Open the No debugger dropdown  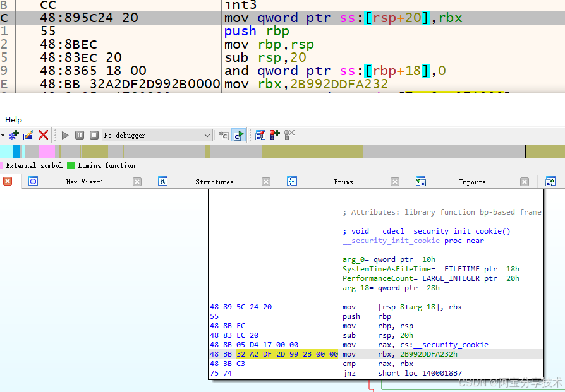point(157,135)
